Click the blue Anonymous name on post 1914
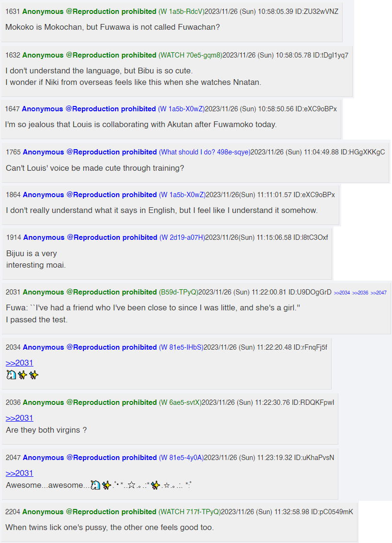 click(x=44, y=237)
